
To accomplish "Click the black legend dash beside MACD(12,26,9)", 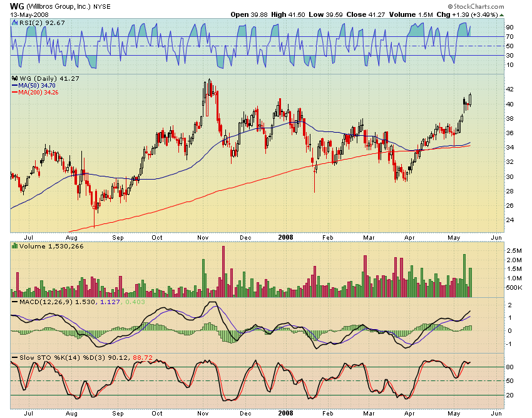I will point(15,302).
